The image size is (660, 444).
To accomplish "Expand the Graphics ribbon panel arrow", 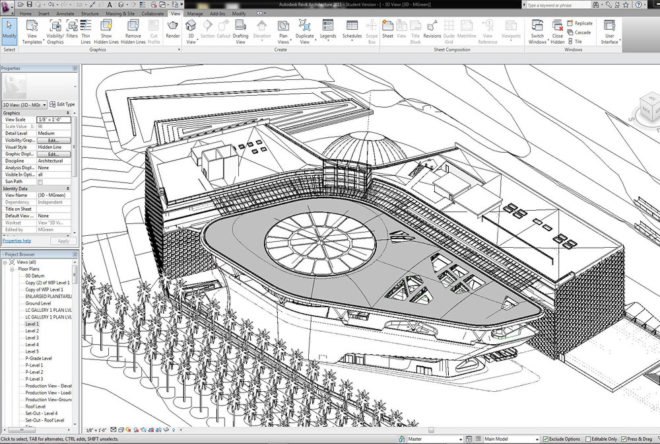I will tap(179, 50).
